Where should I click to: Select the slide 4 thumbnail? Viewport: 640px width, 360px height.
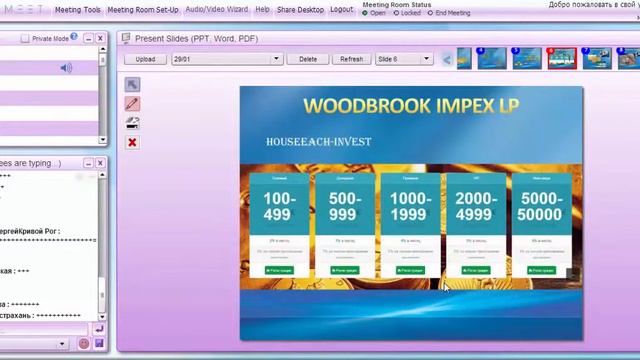[x=492, y=58]
